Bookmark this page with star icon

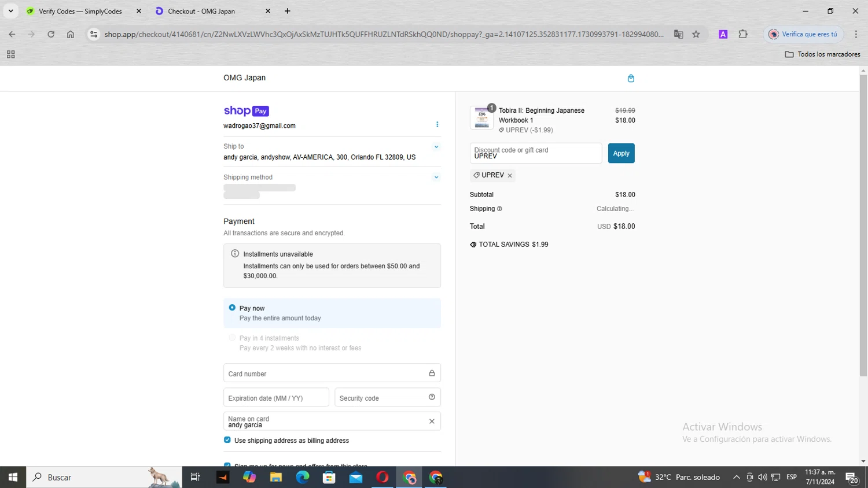[696, 34]
